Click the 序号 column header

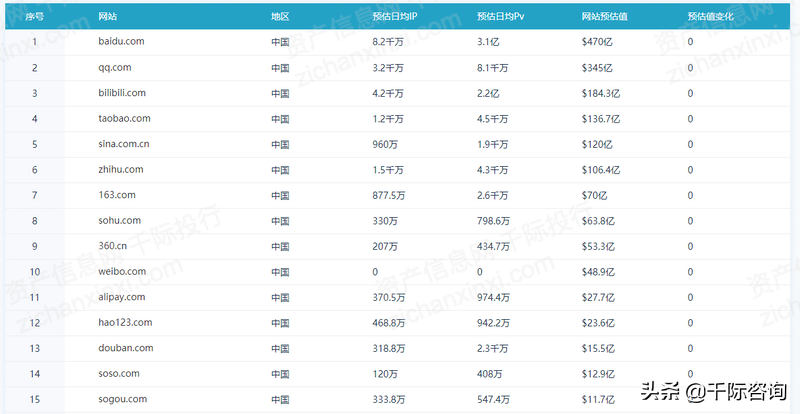35,16
